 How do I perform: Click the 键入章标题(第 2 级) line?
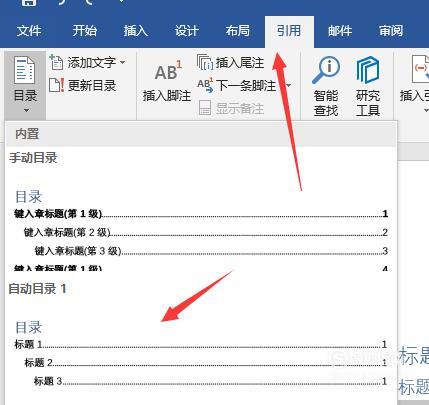tap(206, 232)
